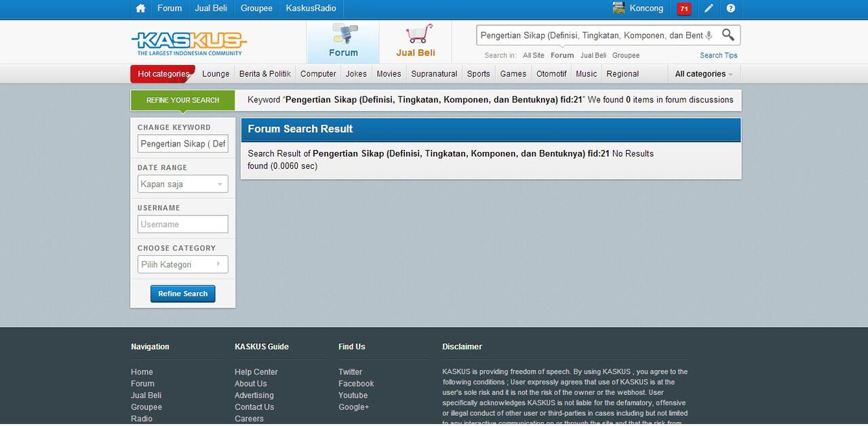This screenshot has height=426, width=868.
Task: Open the Koncong user avatar
Action: [618, 8]
